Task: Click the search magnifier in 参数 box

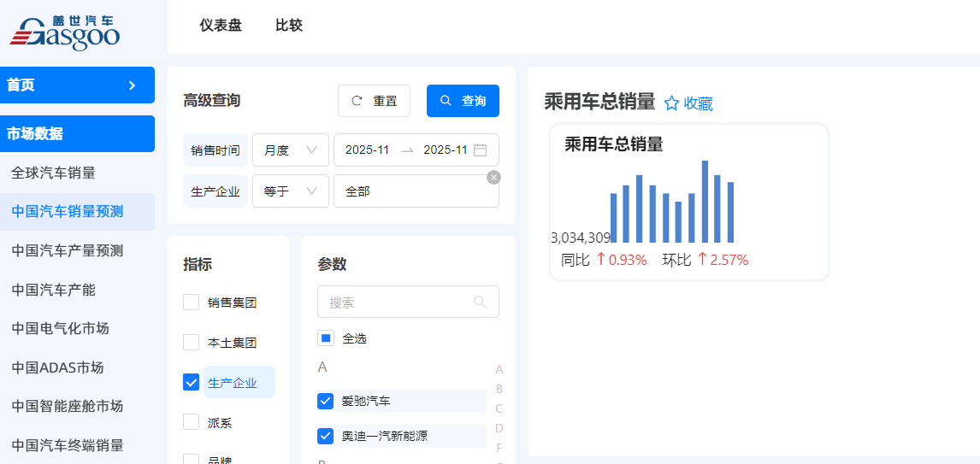Action: (480, 302)
